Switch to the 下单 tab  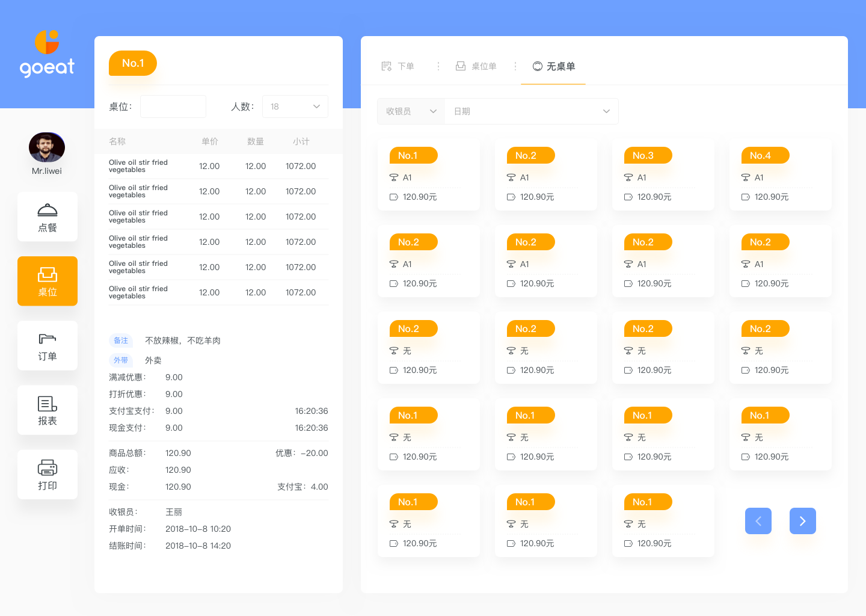[x=398, y=66]
